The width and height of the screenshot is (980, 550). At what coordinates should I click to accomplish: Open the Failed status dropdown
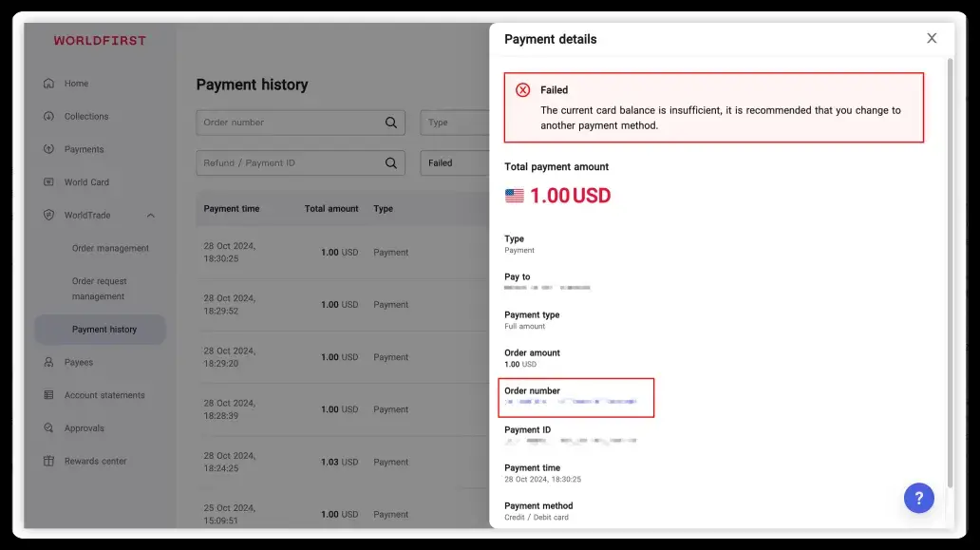(454, 163)
